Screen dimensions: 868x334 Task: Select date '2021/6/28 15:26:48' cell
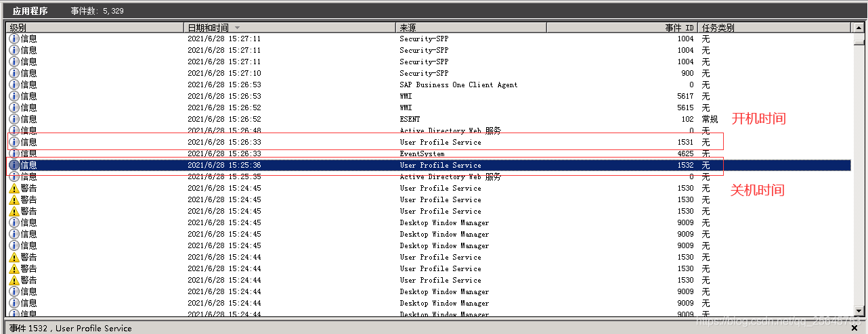click(224, 130)
